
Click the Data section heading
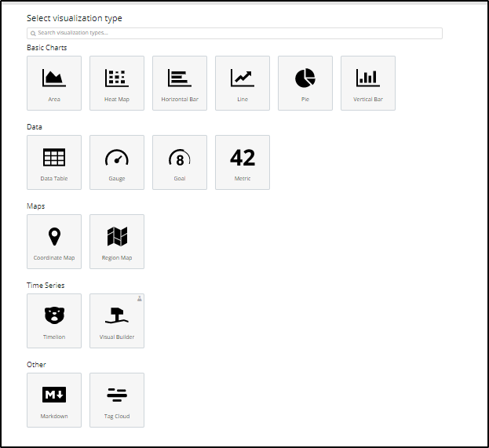pos(35,127)
